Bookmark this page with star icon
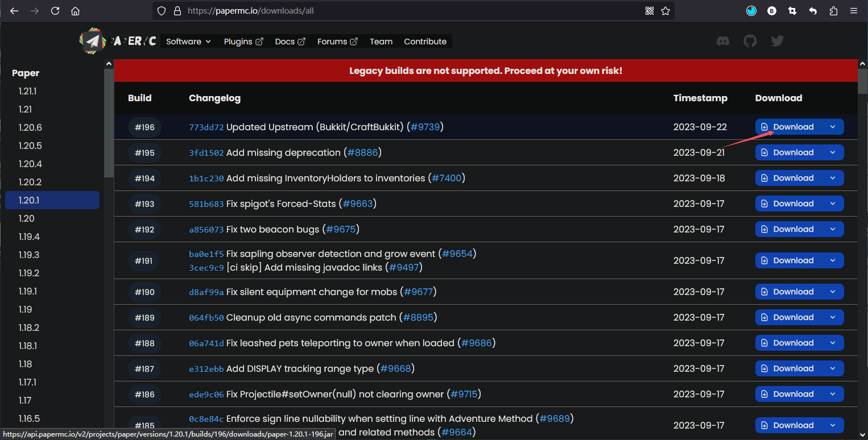Screen dimensions: 868x440 tap(666, 11)
